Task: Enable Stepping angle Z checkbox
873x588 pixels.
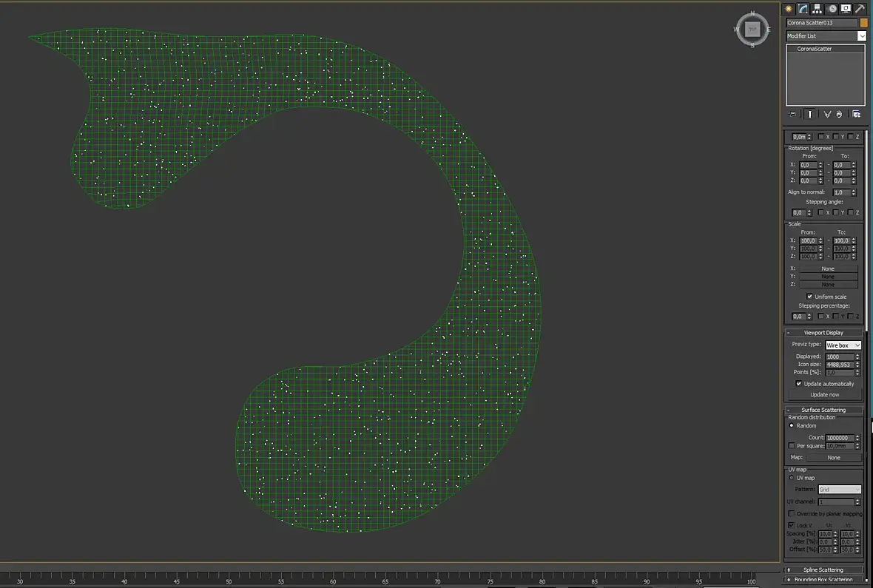Action: (851, 212)
